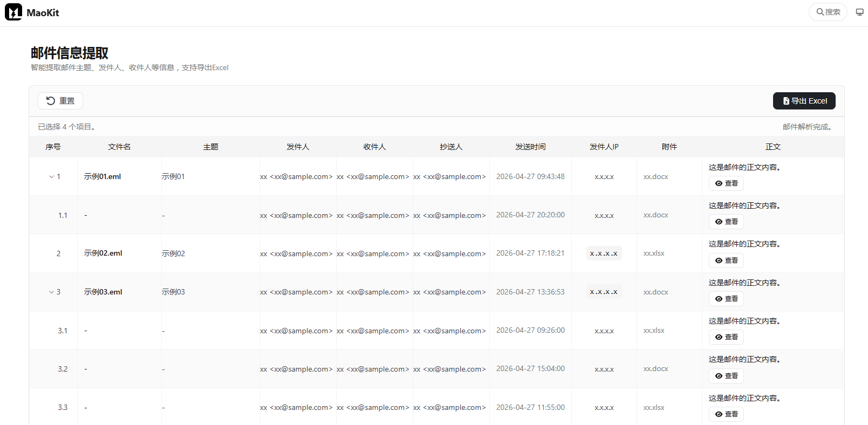The width and height of the screenshot is (868, 425).
Task: Click recipient cell in row 示例02.eml
Action: point(373,253)
